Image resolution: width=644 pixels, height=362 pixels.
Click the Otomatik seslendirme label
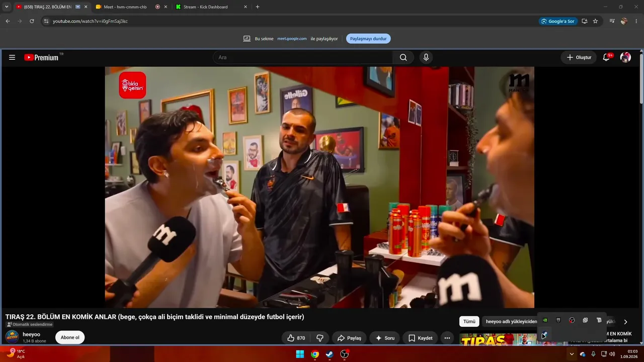tap(29, 324)
